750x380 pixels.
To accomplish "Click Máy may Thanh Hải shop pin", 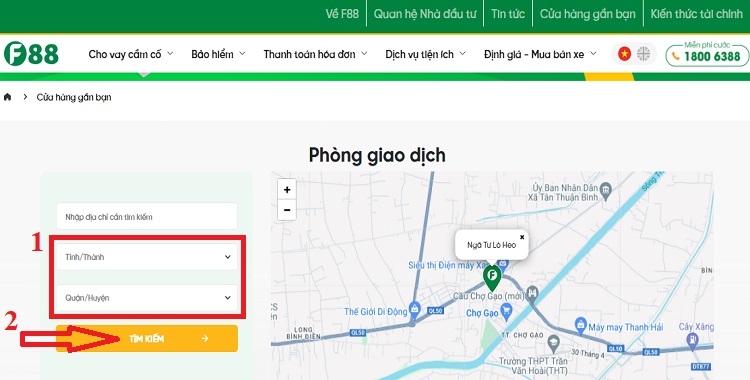I will tap(580, 324).
